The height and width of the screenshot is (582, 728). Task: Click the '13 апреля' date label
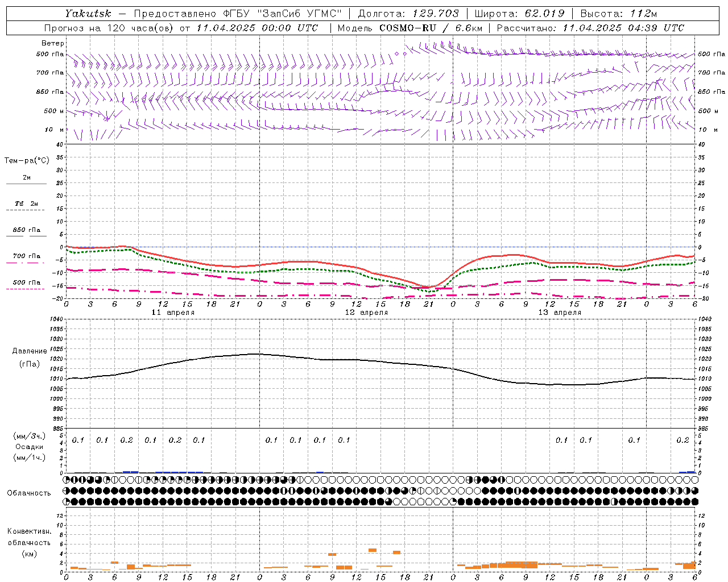click(560, 313)
